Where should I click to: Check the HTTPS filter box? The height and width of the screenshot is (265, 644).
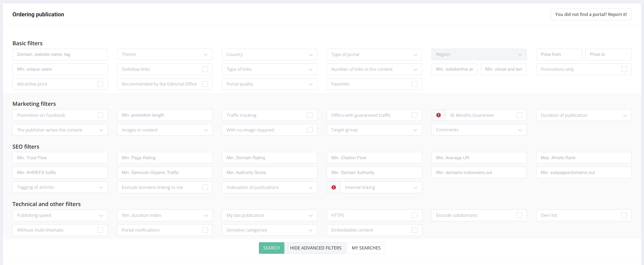coord(414,215)
